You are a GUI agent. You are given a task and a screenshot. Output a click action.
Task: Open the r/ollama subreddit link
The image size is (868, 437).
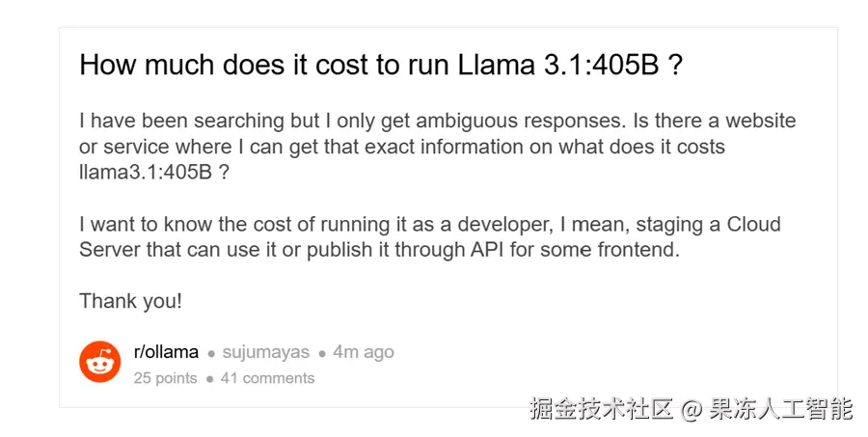[x=166, y=352]
